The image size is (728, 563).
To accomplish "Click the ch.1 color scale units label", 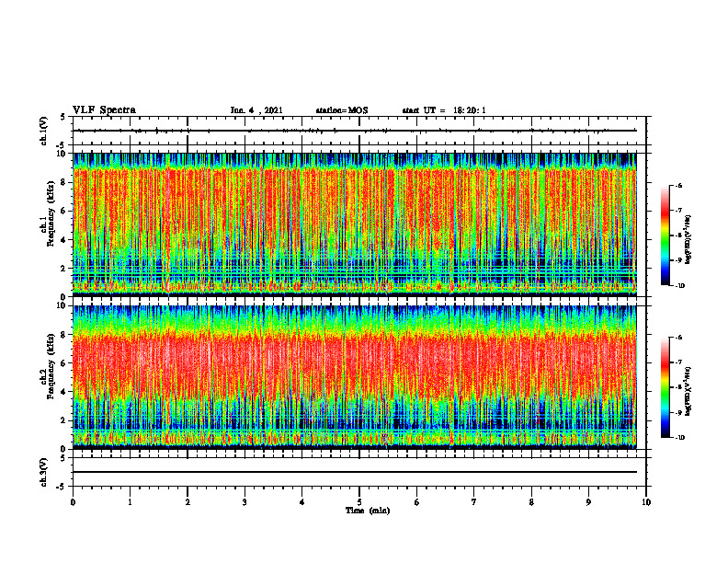I will [688, 239].
